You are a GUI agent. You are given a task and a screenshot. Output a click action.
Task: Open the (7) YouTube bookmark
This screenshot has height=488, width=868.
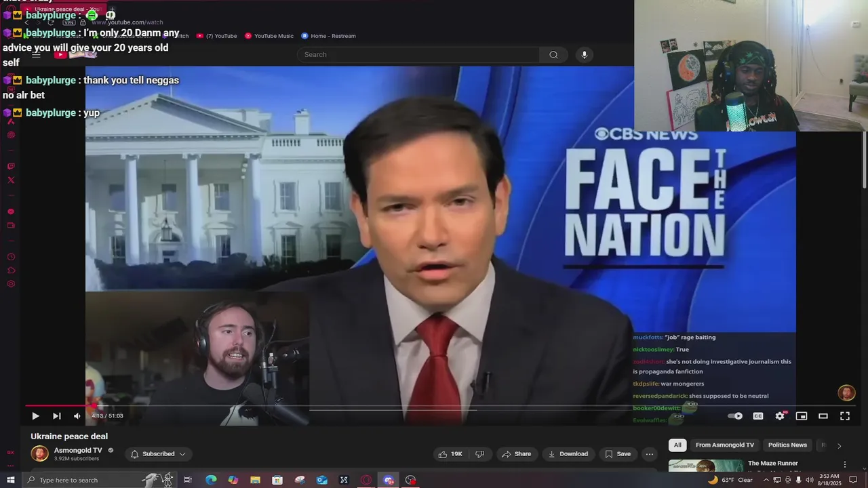(x=217, y=36)
